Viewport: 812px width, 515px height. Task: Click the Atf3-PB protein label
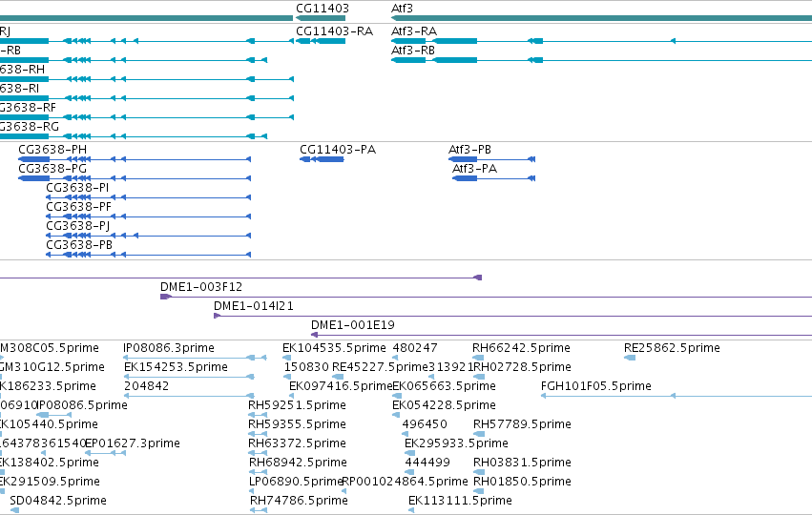469,150
